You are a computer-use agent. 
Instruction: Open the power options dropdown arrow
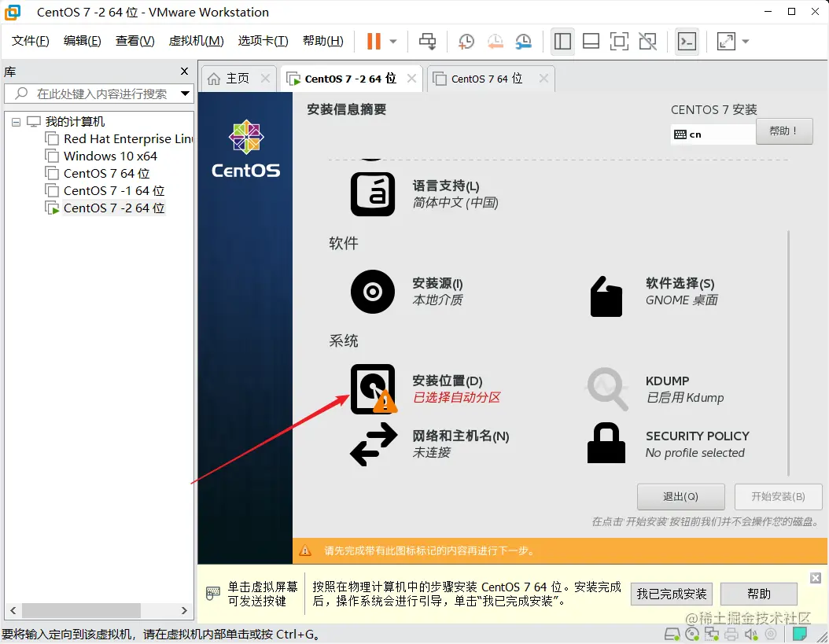pos(393,41)
